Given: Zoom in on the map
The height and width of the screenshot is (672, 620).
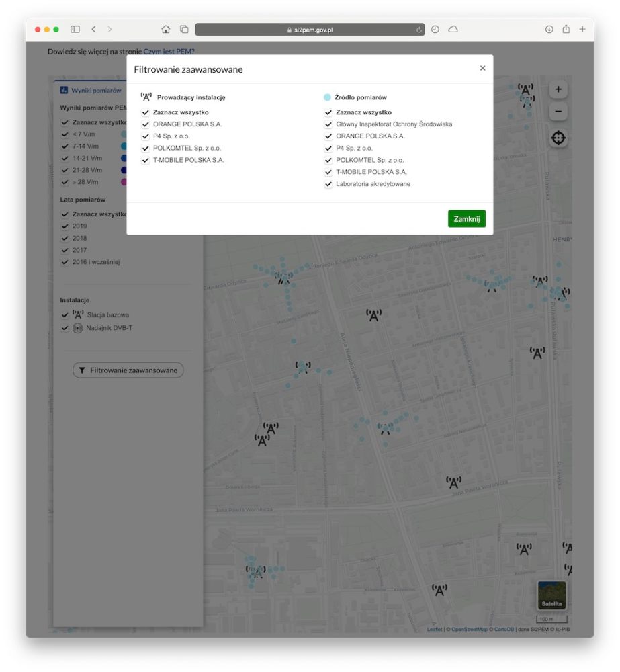Looking at the screenshot, I should click(558, 89).
